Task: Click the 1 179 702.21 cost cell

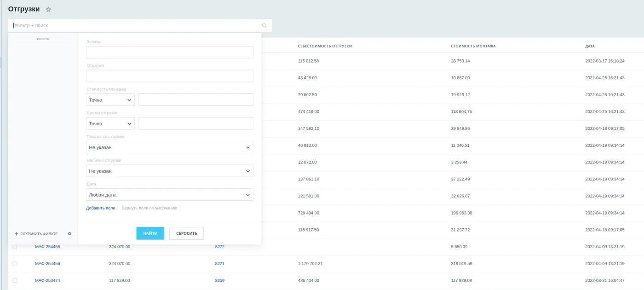Action: point(310,264)
